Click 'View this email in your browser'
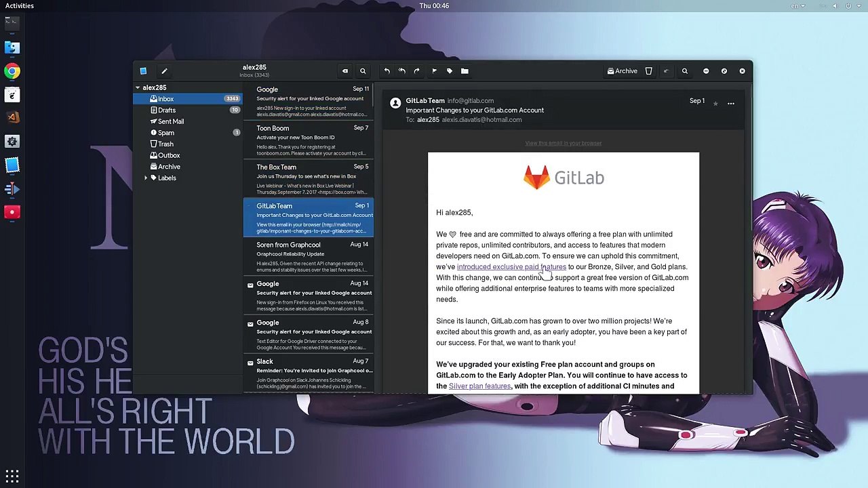Viewport: 868px width, 488px height. 564,143
